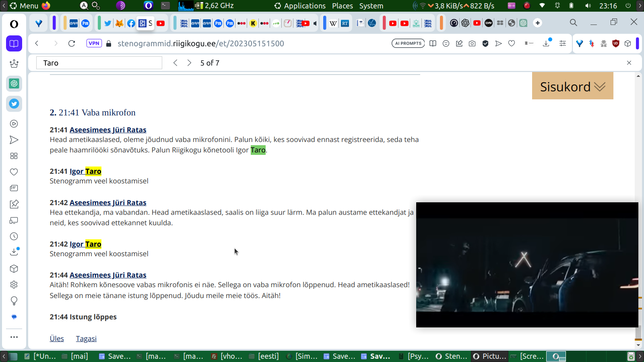Open the Opera main menu logo
The height and width of the screenshot is (362, 644).
(x=14, y=24)
